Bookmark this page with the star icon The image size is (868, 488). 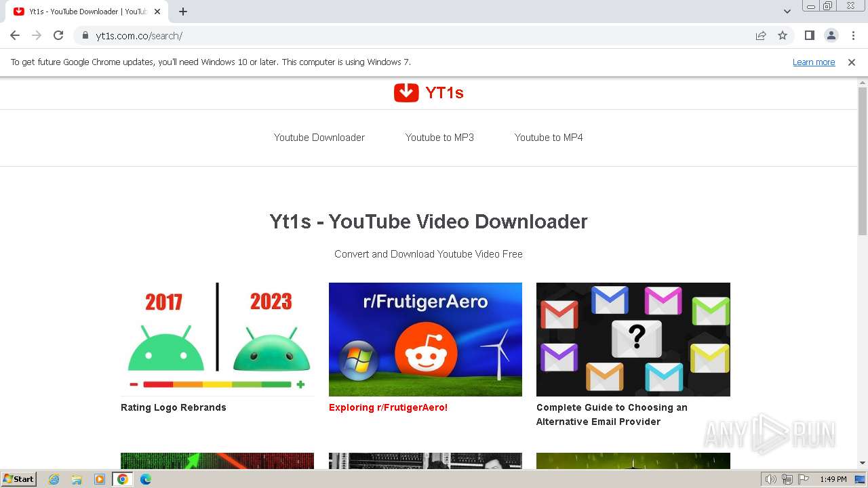pyautogui.click(x=783, y=35)
